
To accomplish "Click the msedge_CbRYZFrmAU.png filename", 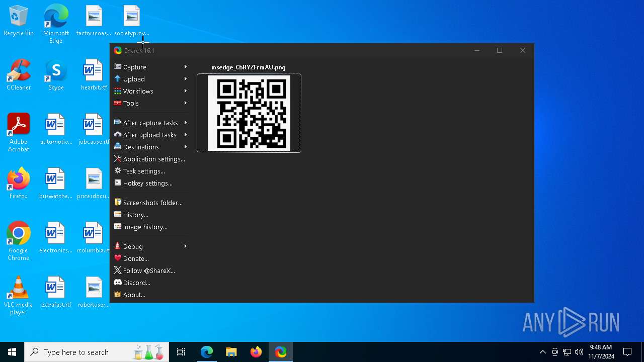I will [249, 67].
